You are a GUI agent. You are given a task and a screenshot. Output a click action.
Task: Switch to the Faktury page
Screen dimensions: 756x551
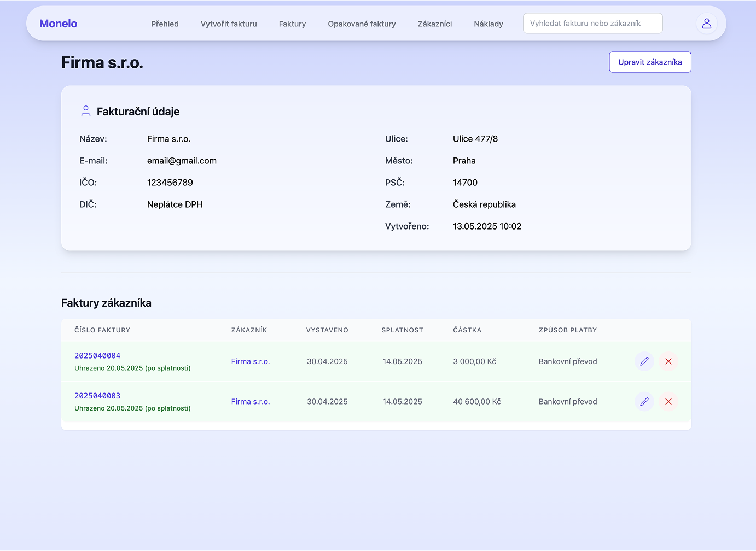click(292, 24)
